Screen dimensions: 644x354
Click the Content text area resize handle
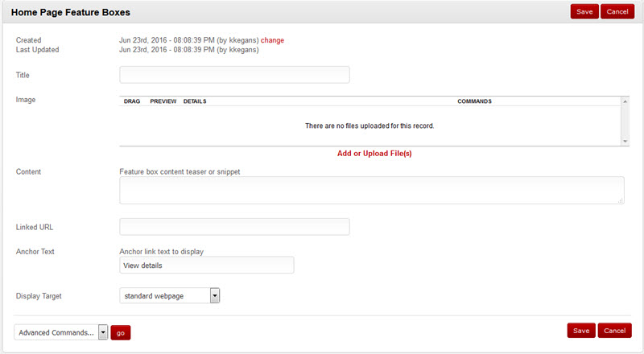pos(621,200)
